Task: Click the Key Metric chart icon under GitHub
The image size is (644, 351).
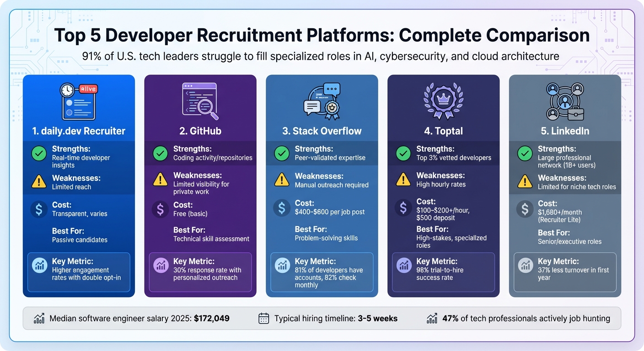Action: (161, 265)
